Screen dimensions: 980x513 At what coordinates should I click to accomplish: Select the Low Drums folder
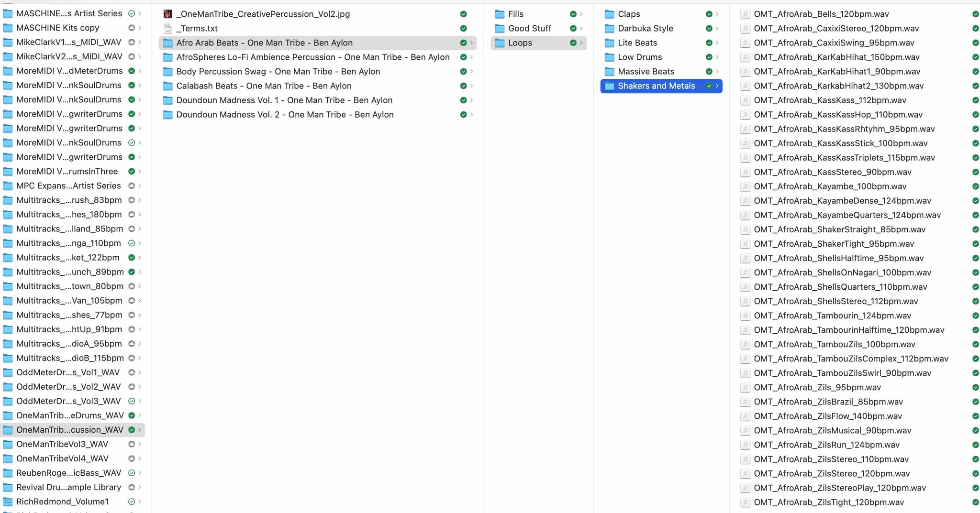(x=639, y=57)
